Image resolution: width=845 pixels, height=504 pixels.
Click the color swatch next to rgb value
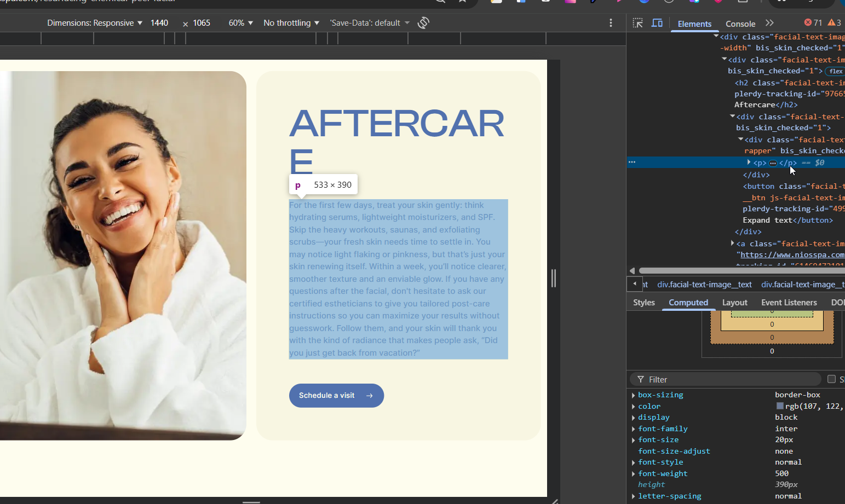[x=780, y=406]
